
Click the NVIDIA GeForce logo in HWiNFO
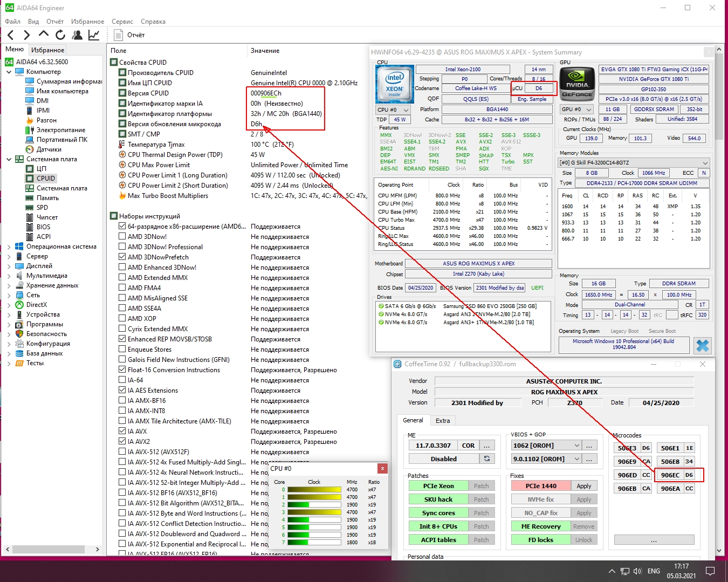coord(577,84)
